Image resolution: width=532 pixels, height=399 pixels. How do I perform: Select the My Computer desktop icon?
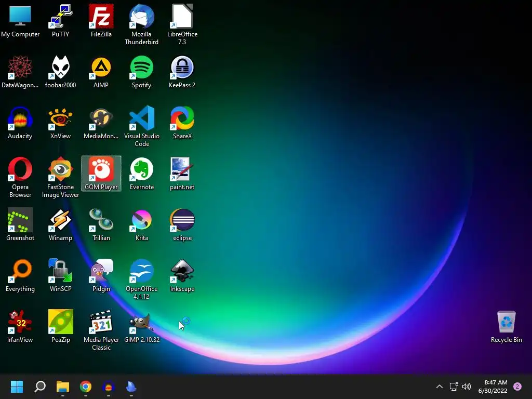pos(20,20)
